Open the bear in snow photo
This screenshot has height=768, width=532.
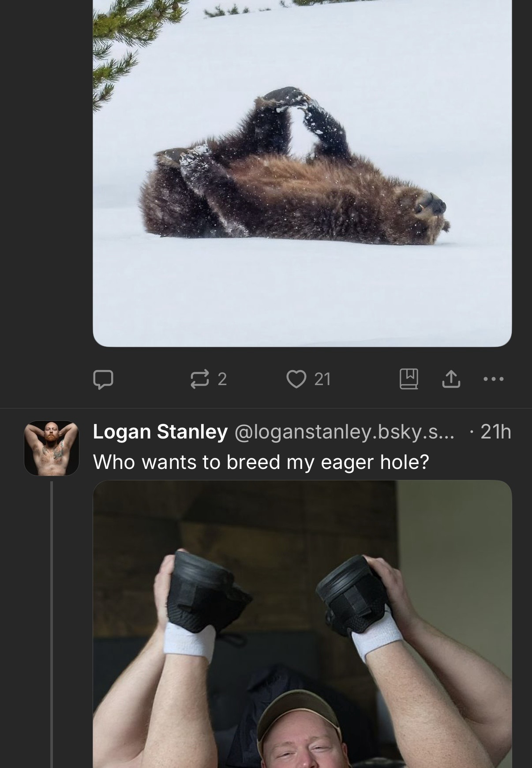point(302,176)
